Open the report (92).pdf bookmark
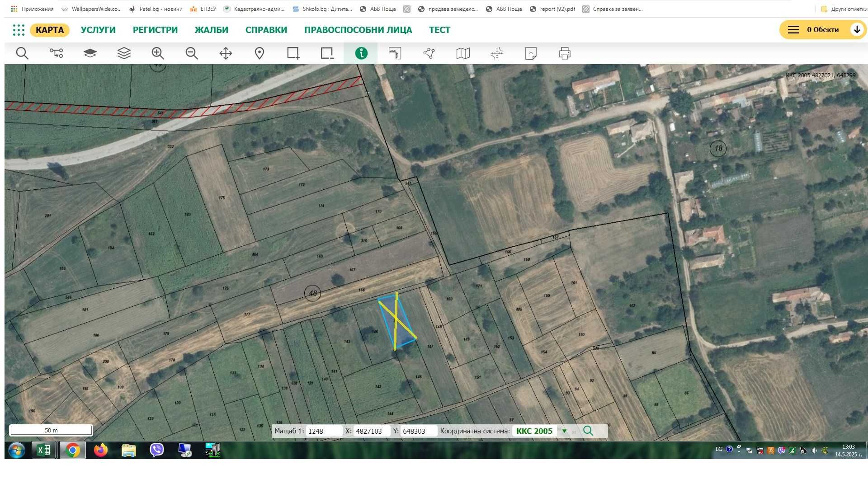This screenshot has width=868, height=488. click(x=552, y=9)
